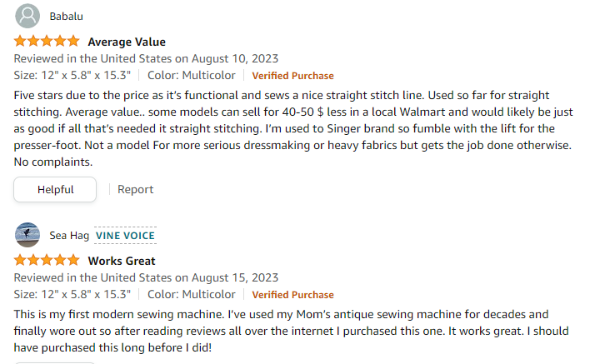Screen dimensions: 590x364
Task: Click the August 10, 2023 review date line
Action: [x=146, y=58]
